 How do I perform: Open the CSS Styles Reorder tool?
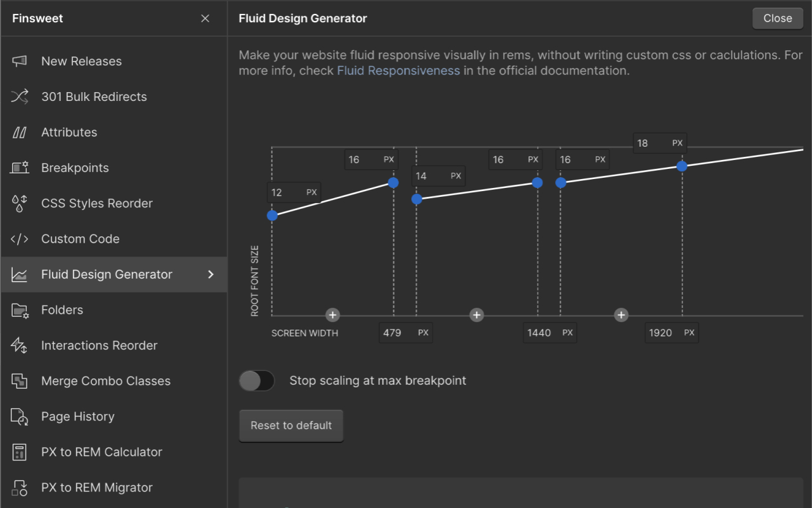tap(96, 203)
